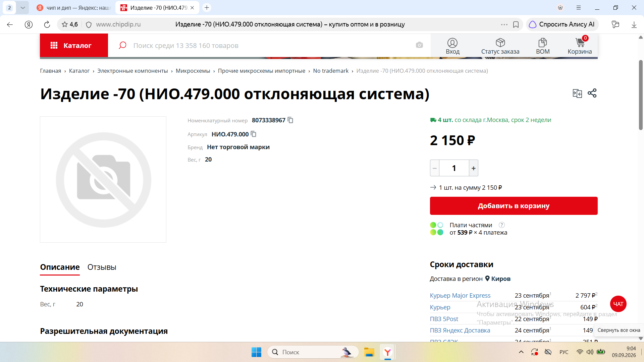Copy the nomenclature number 8073338967
The height and width of the screenshot is (362, 644).
tap(290, 120)
